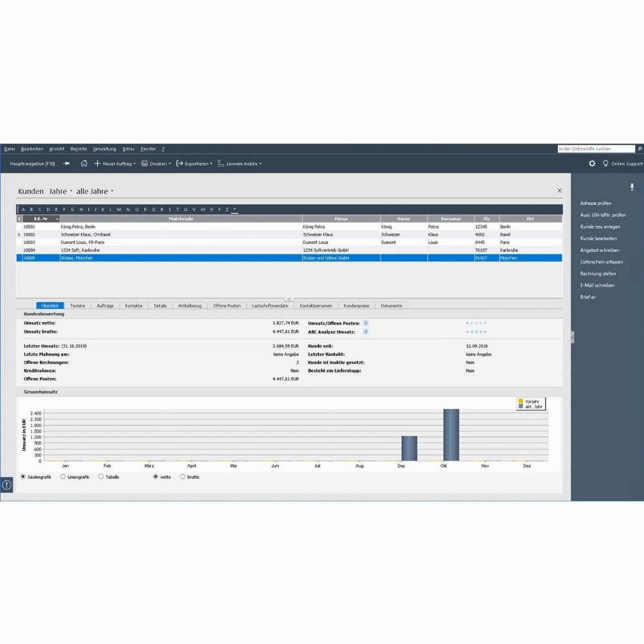Open the Datei menu
Image resolution: width=644 pixels, height=644 pixels.
tap(10, 149)
